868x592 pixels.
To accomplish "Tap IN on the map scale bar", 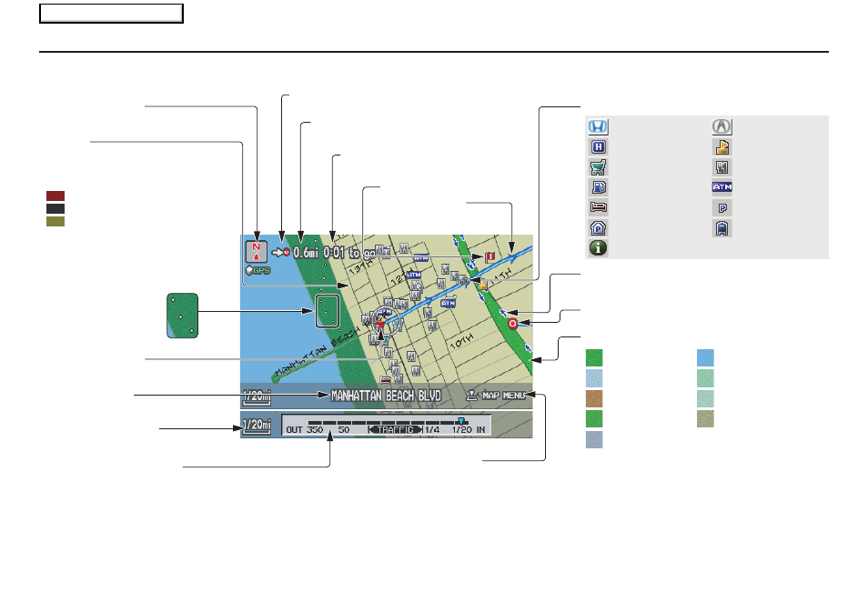I will pyautogui.click(x=480, y=430).
